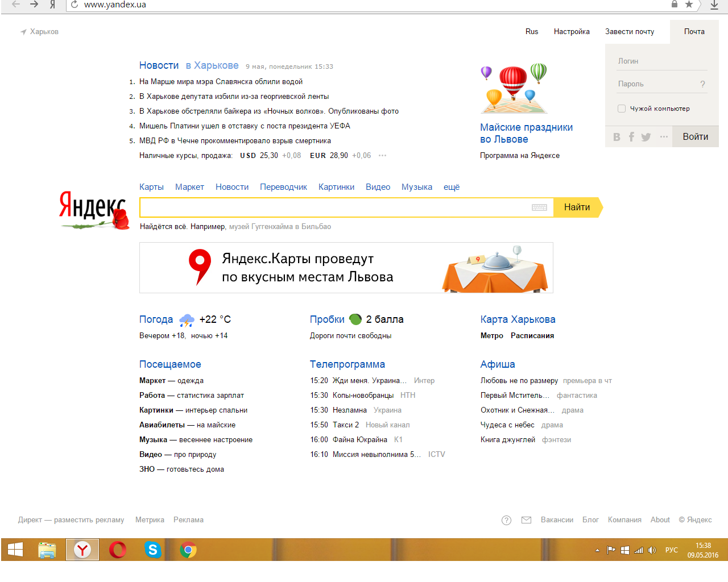The width and height of the screenshot is (728, 582).
Task: Open the 'Картинки' service tab
Action: click(336, 187)
